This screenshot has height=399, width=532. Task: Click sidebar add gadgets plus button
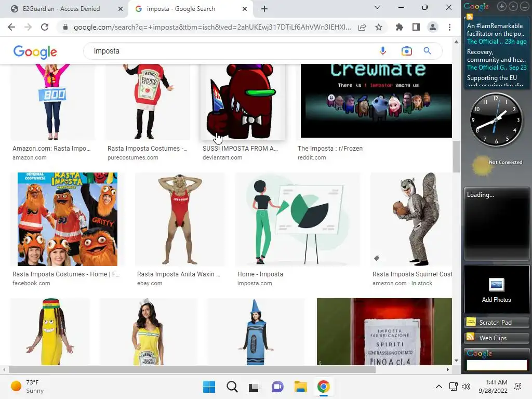[x=502, y=6]
